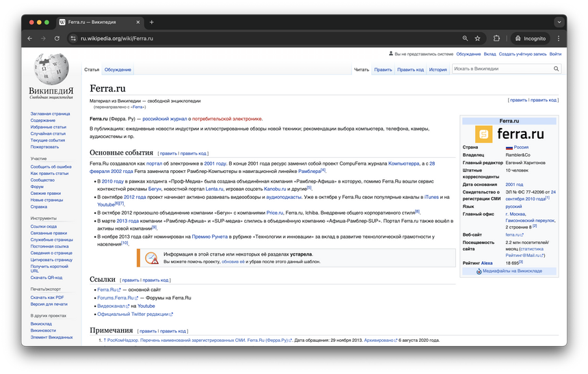Click the ferra.ru logo image in infobox

coord(509,133)
